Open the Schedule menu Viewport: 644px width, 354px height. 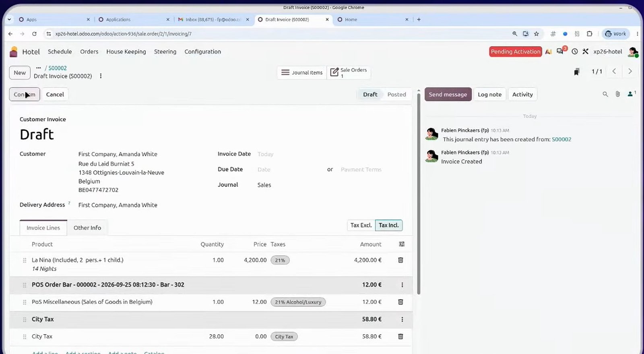point(60,52)
